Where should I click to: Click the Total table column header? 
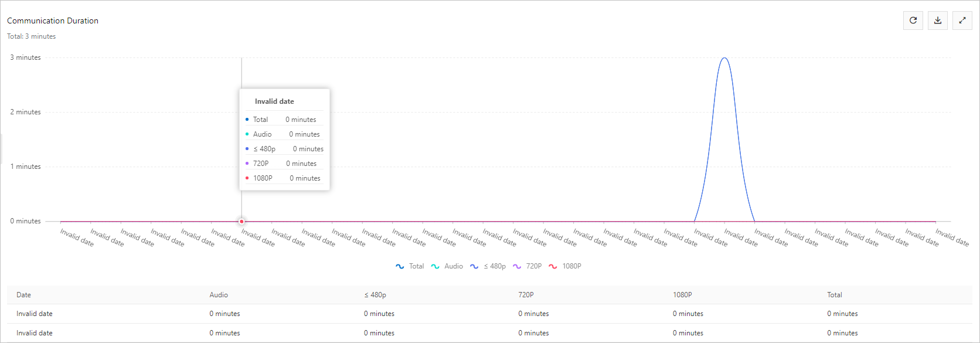pos(835,295)
